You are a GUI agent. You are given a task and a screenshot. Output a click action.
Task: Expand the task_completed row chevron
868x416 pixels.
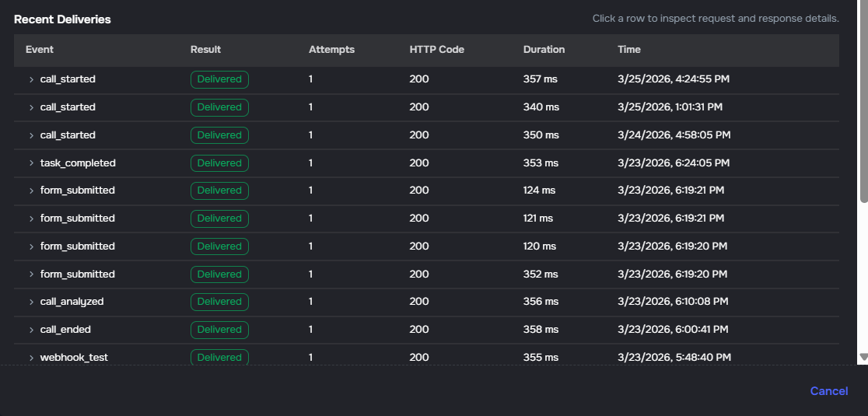[32, 163]
